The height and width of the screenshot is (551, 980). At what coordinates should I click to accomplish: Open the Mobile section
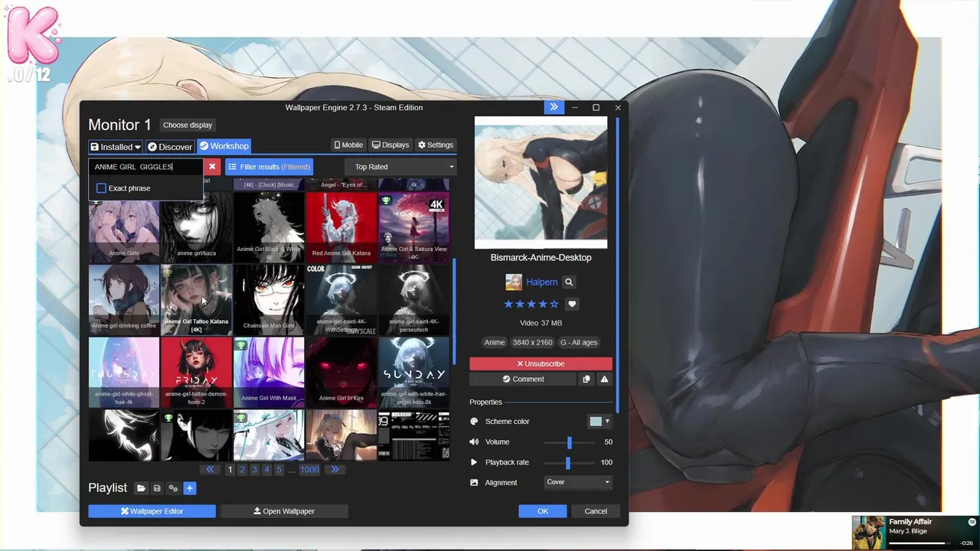point(348,145)
